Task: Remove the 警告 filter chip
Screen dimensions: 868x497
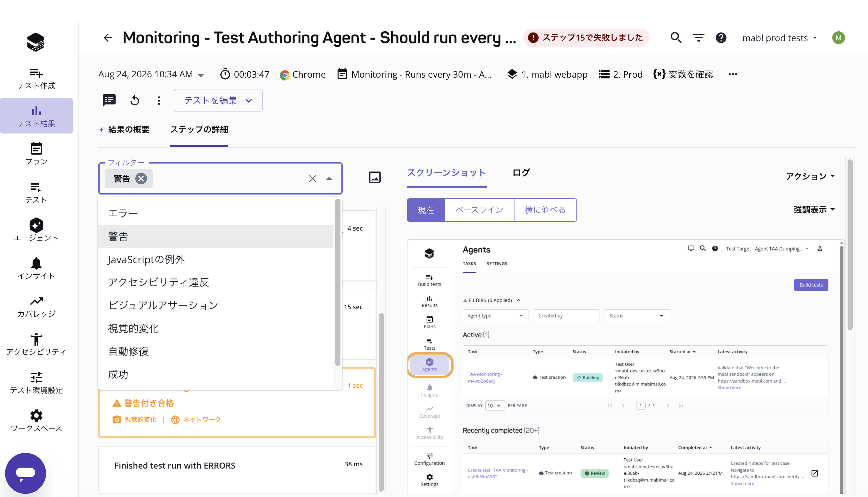Action: 141,179
